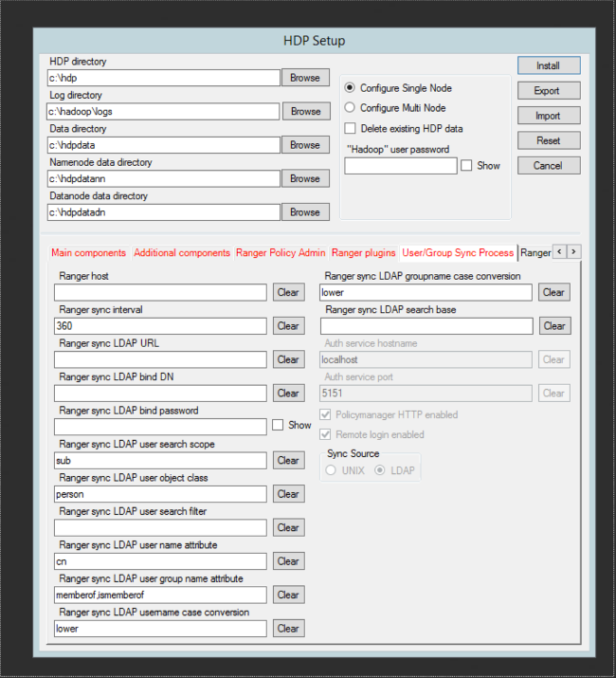Click the Install button
Viewport: 616px width, 678px height.
548,66
